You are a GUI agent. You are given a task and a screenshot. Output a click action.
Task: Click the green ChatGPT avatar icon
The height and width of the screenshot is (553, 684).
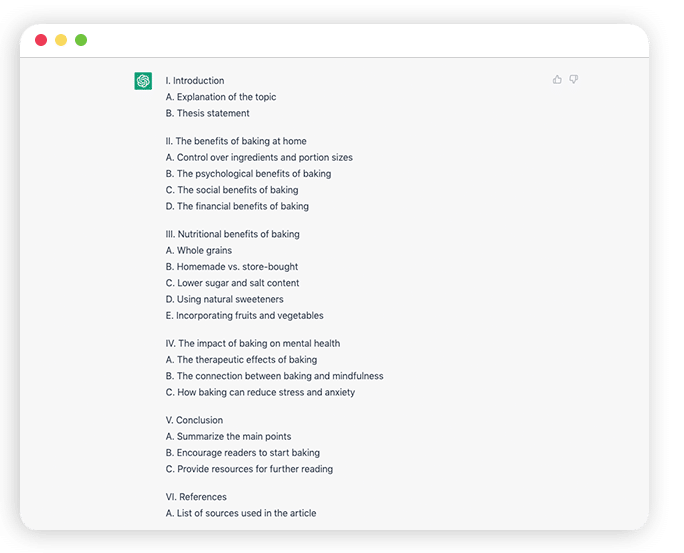pyautogui.click(x=143, y=81)
